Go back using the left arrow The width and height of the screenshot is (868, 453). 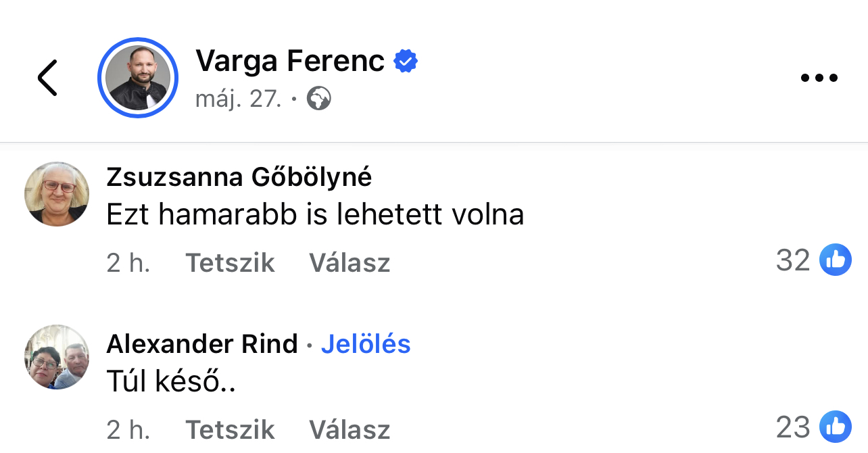pos(47,78)
